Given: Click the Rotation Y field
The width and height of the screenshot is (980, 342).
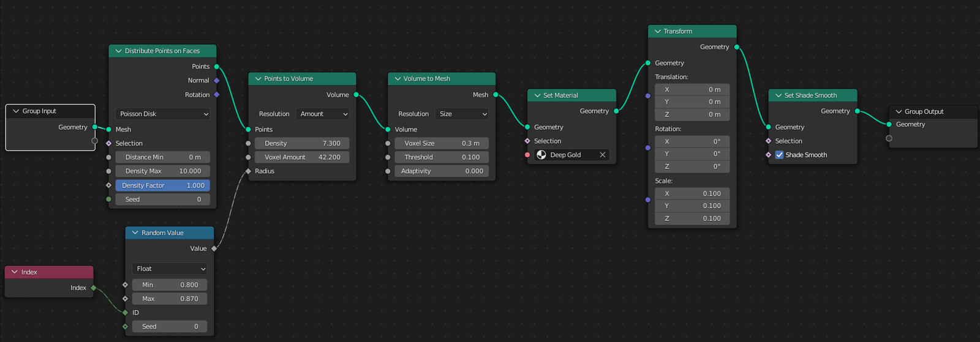Looking at the screenshot, I should 692,154.
